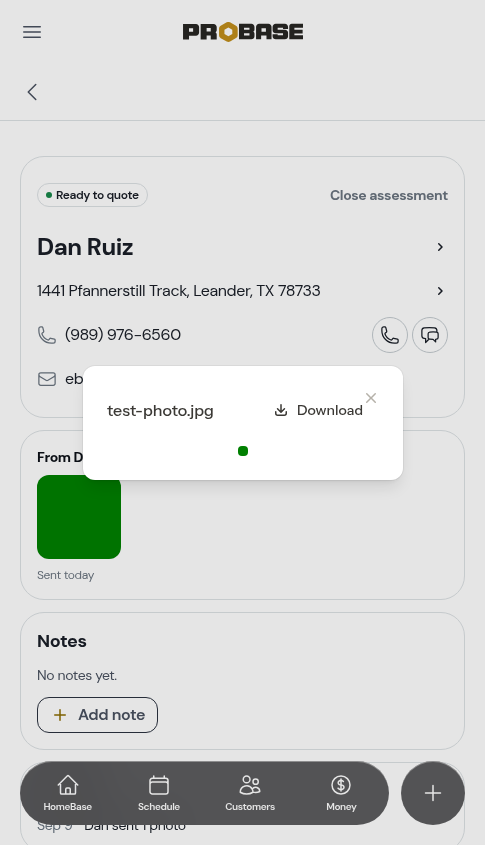The height and width of the screenshot is (845, 500).
Task: Click the phone number (989) 976-6560
Action: point(123,335)
